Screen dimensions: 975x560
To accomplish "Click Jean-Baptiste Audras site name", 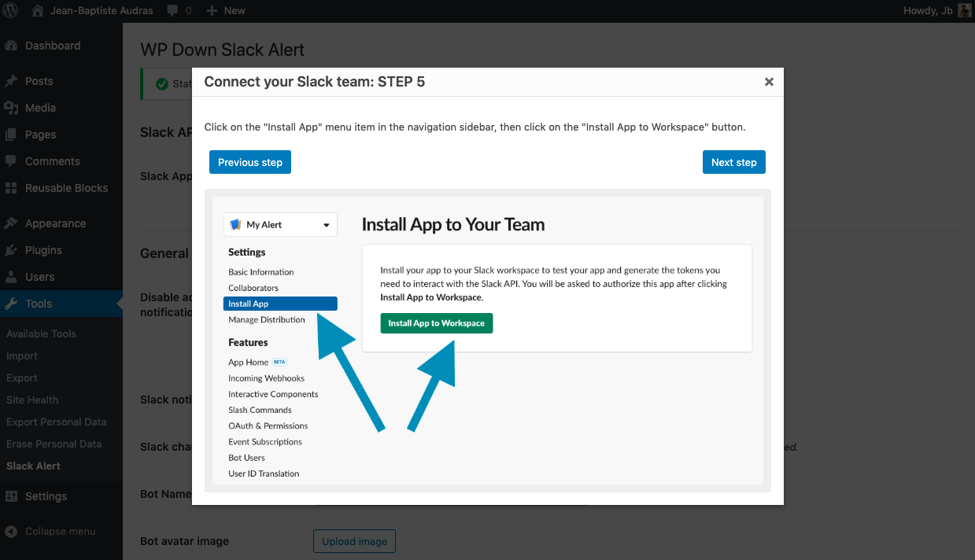I will (102, 11).
